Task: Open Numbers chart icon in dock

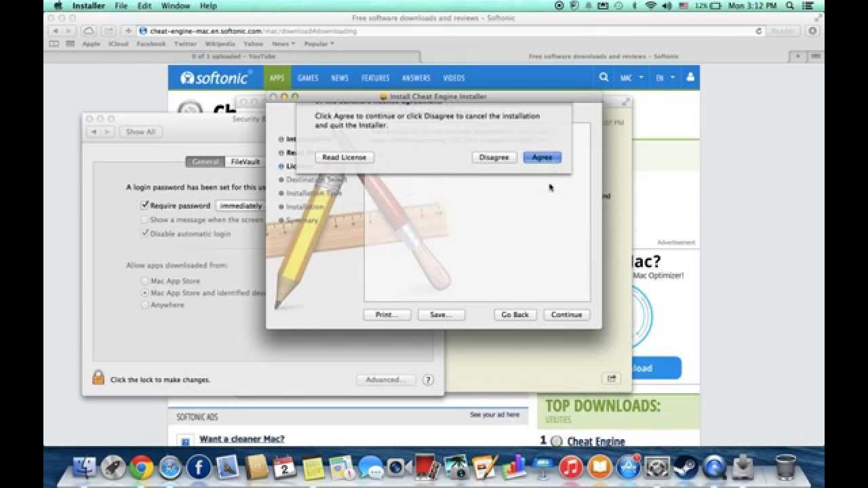Action: (x=514, y=467)
